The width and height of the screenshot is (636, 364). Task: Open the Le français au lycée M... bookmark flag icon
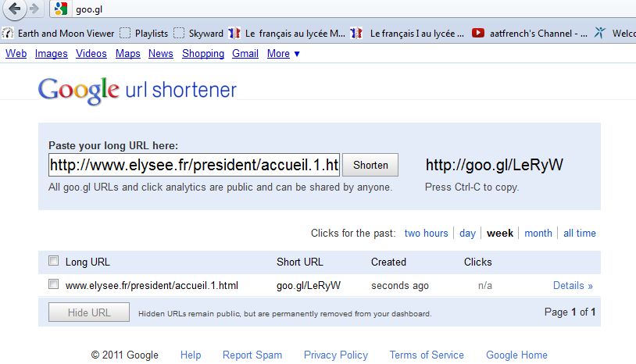[234, 34]
